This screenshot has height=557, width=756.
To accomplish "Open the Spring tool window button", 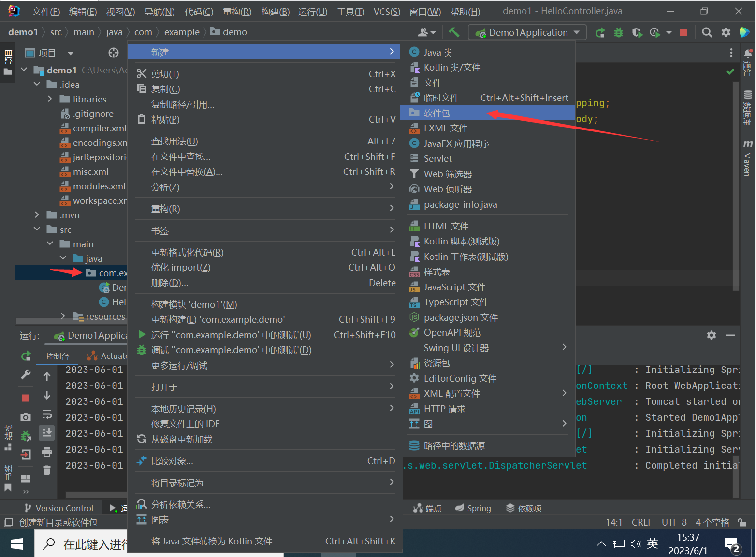I will (x=473, y=508).
